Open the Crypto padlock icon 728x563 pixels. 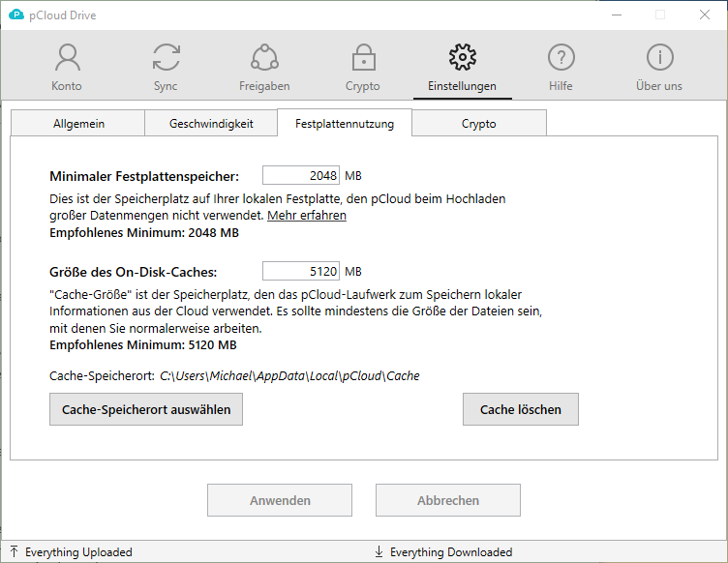[x=364, y=57]
